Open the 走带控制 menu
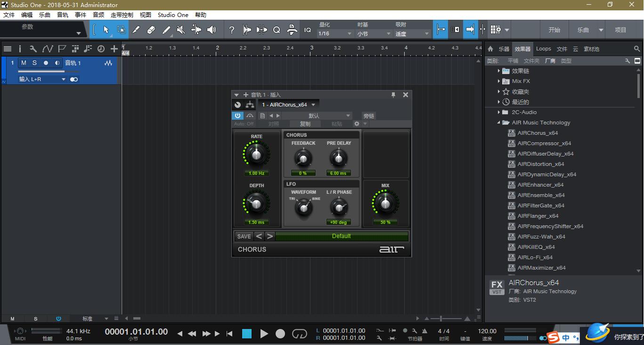Screen dimensions: 644x345 click(x=122, y=15)
